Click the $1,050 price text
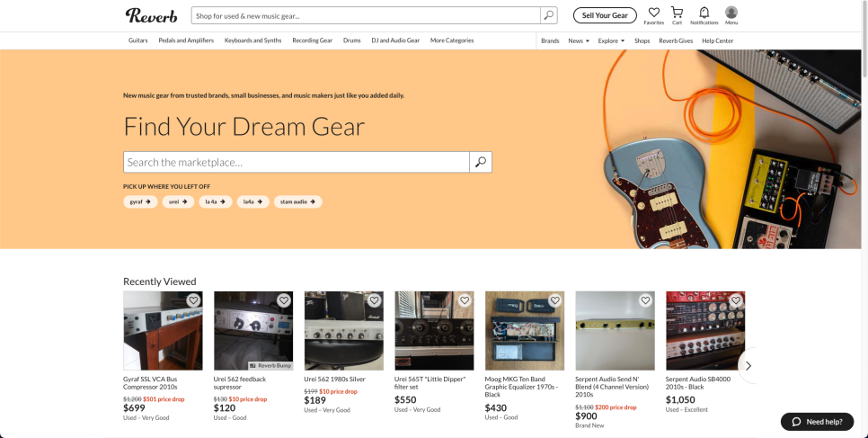868x438 pixels. tap(680, 399)
